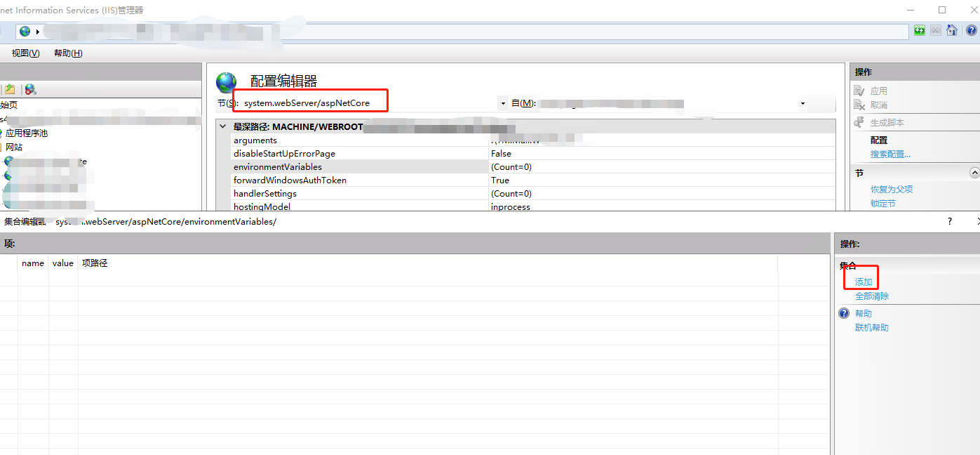Image resolution: width=980 pixels, height=455 pixels.
Task: Click the stop loading icon in address bar
Action: (936, 30)
